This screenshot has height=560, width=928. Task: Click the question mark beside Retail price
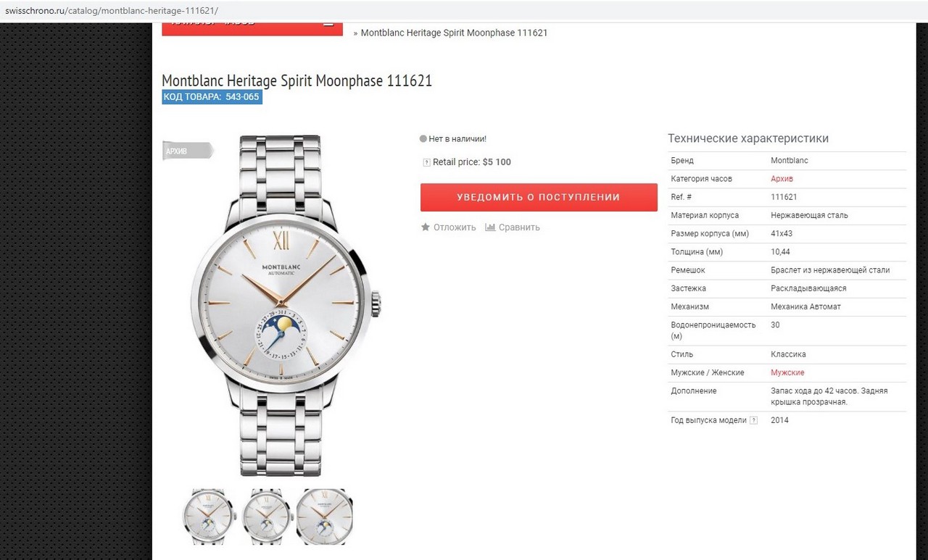click(x=426, y=162)
